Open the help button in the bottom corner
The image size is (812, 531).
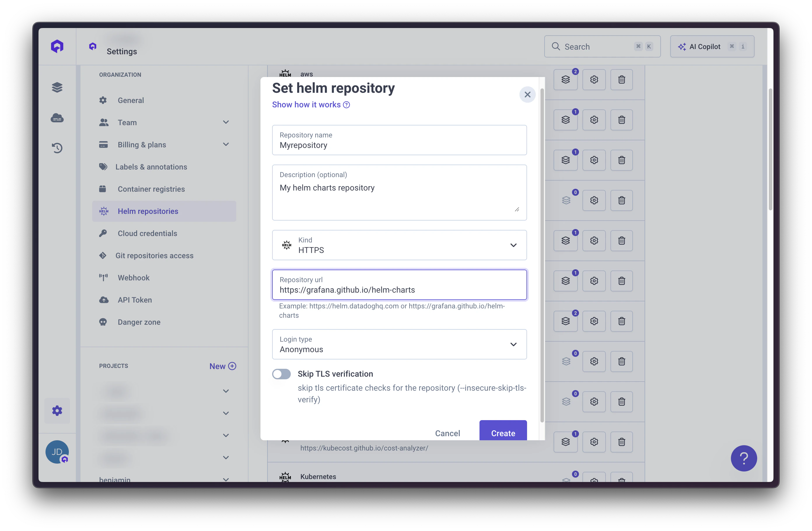click(x=744, y=458)
